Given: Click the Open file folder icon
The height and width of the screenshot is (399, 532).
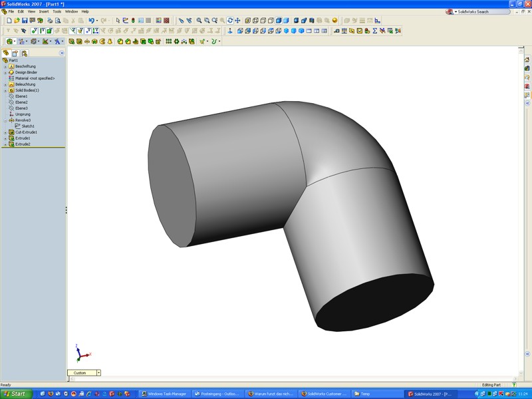Looking at the screenshot, I should (17, 21).
